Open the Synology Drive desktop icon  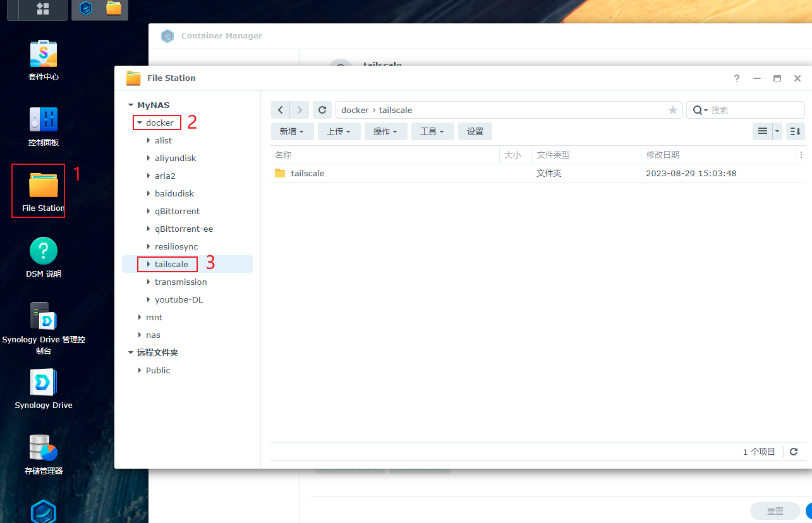point(44,389)
